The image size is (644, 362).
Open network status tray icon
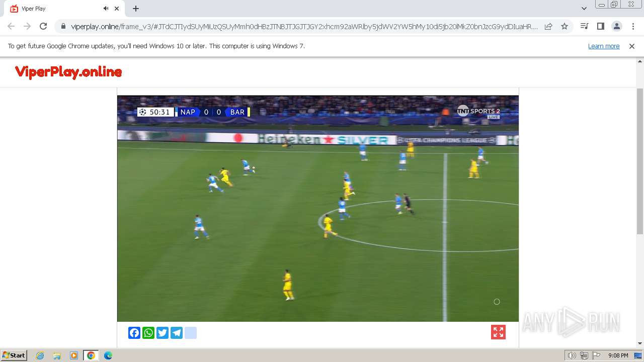(x=584, y=355)
